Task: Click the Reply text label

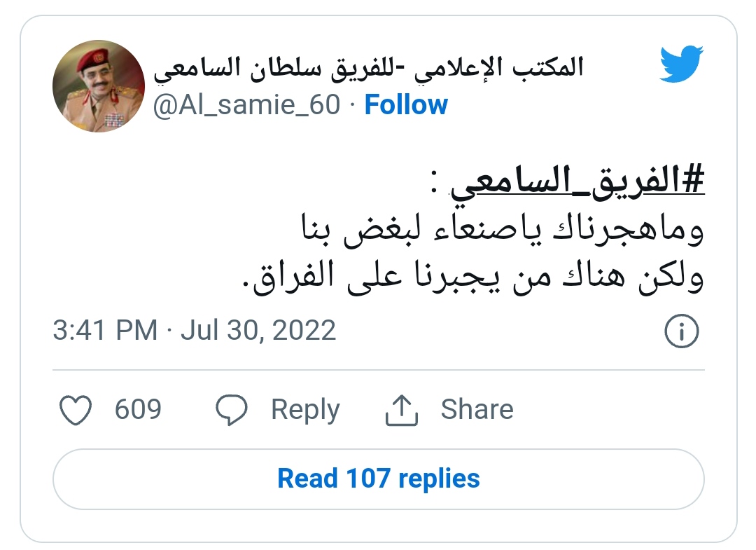Action: click(x=305, y=410)
